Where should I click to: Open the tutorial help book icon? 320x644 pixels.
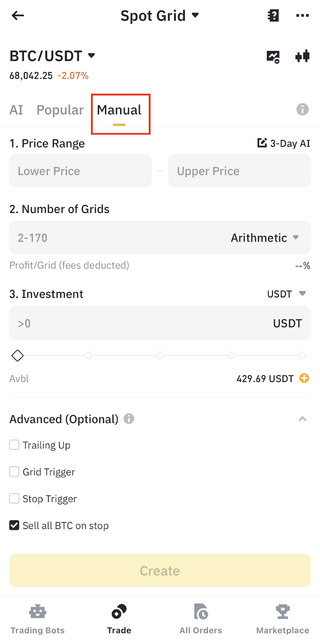273,16
